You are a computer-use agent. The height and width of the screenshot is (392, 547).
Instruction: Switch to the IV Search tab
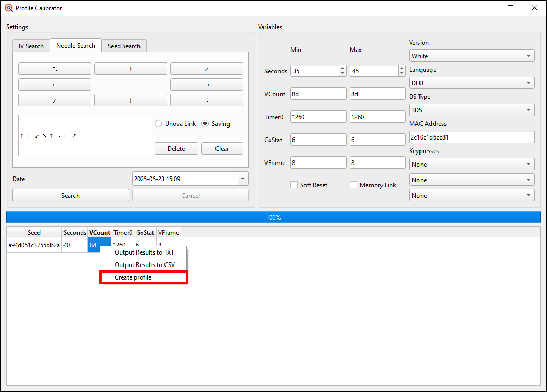click(x=31, y=46)
